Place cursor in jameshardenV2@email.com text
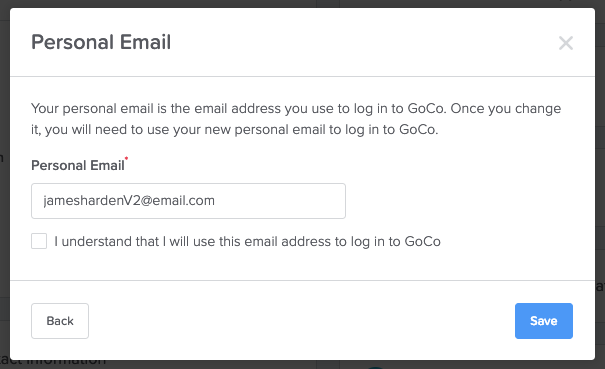This screenshot has height=369, width=605. click(129, 201)
